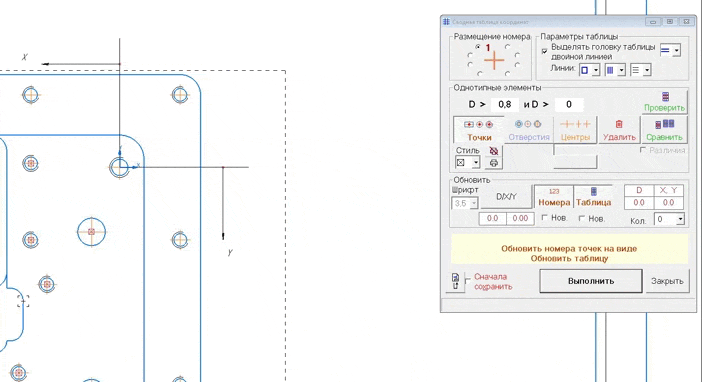Select the top-left number placement radio marked 1
This screenshot has height=382, width=702.
click(x=478, y=47)
